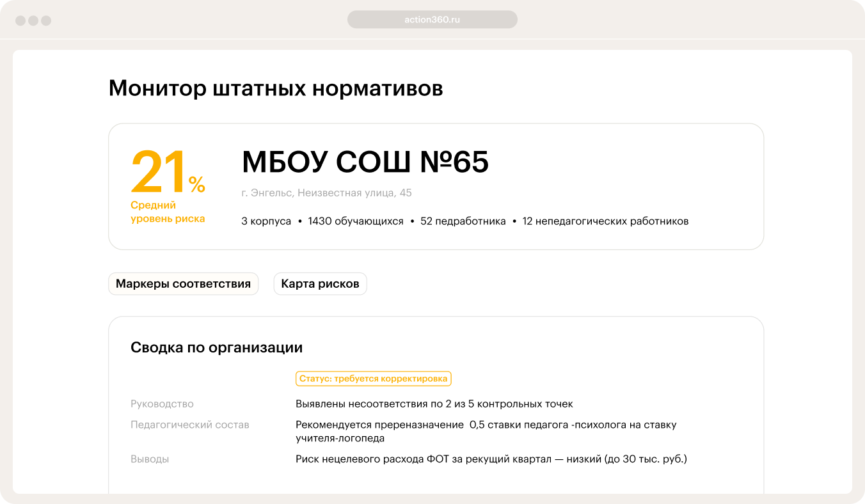Switch to the Карта рисков tab
This screenshot has width=865, height=504.
tap(321, 284)
